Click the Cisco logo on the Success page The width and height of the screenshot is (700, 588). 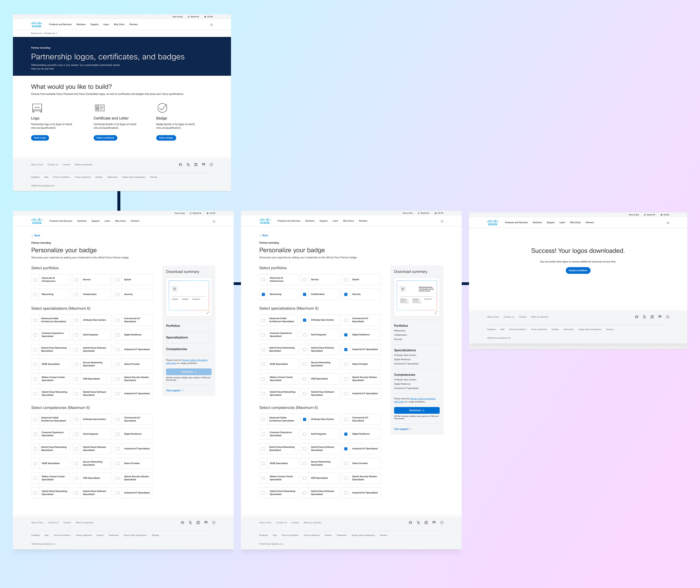[x=492, y=223]
